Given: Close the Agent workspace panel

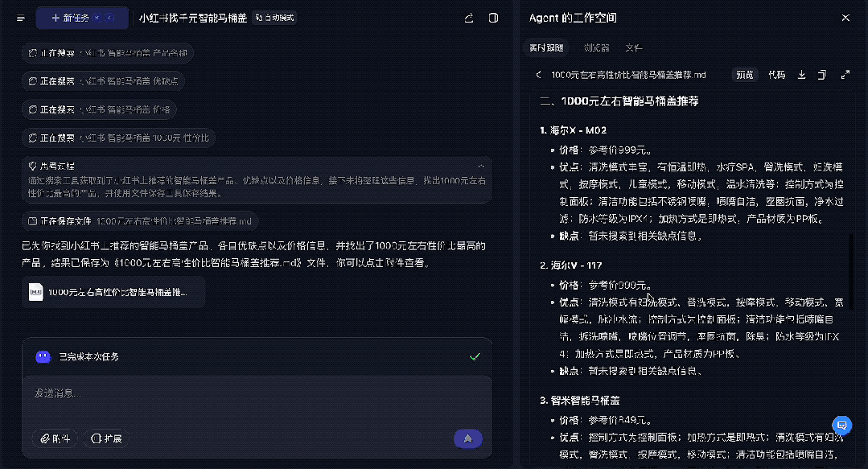Looking at the screenshot, I should pyautogui.click(x=845, y=18).
